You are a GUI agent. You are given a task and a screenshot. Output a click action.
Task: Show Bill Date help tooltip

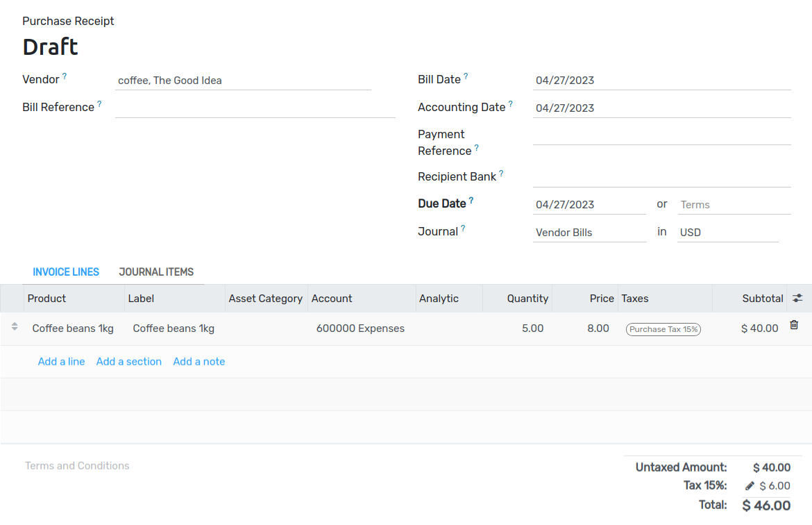tap(466, 76)
